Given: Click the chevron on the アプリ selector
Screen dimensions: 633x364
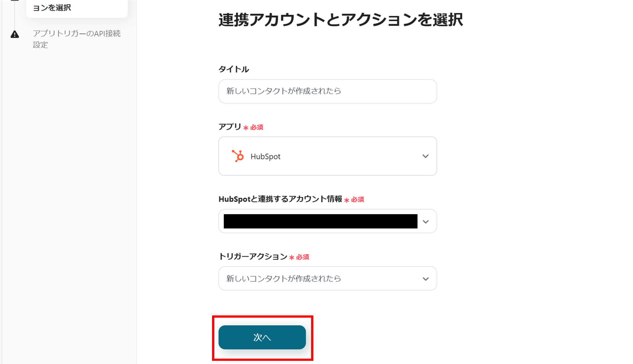Looking at the screenshot, I should click(426, 156).
